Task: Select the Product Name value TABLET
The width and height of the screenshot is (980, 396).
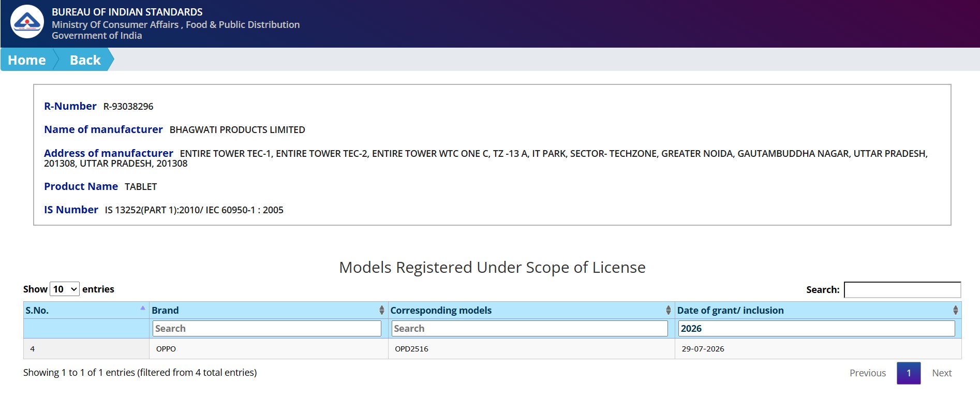Action: [141, 187]
